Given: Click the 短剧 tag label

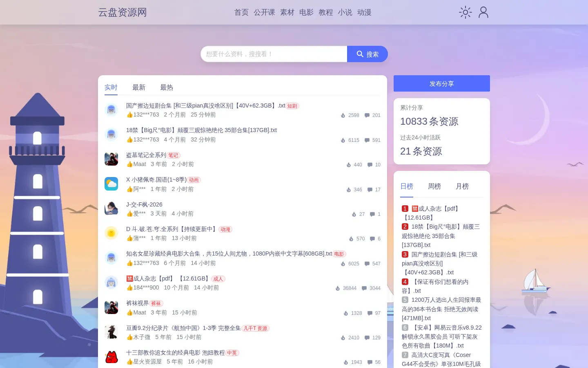Looking at the screenshot, I should tap(292, 106).
